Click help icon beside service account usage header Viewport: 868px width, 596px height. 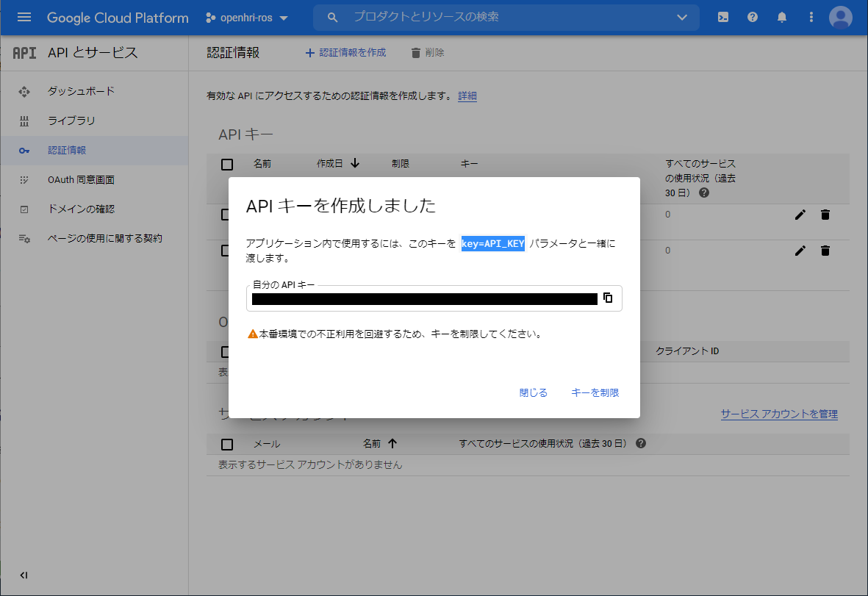[x=640, y=443]
